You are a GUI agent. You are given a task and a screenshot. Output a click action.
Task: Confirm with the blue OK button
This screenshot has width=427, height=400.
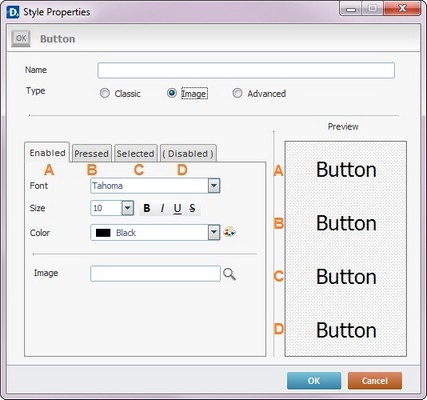point(314,381)
